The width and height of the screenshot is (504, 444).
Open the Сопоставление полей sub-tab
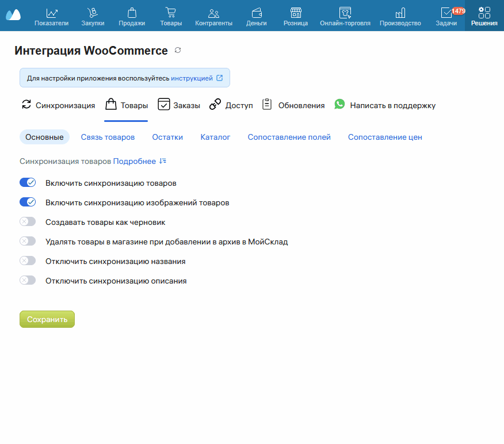click(289, 137)
